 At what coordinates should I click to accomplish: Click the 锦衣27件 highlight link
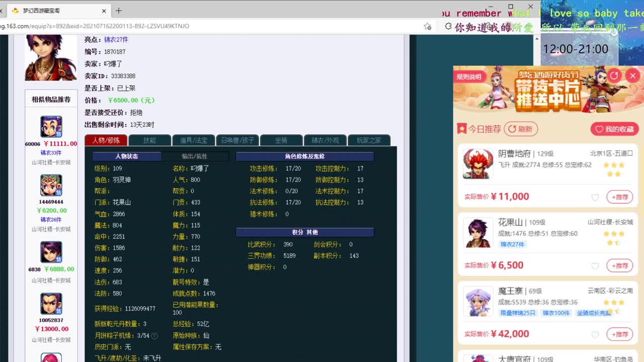tap(116, 40)
